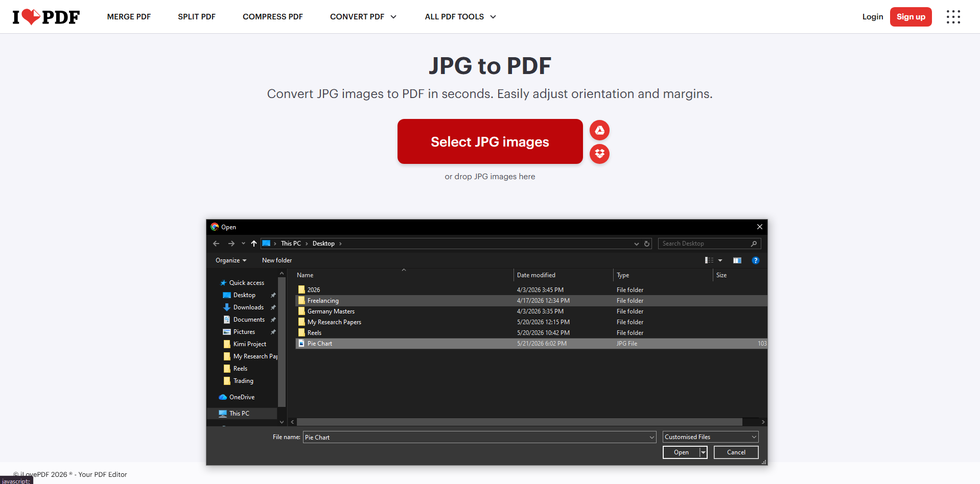Open dialog help icon

coord(756,260)
